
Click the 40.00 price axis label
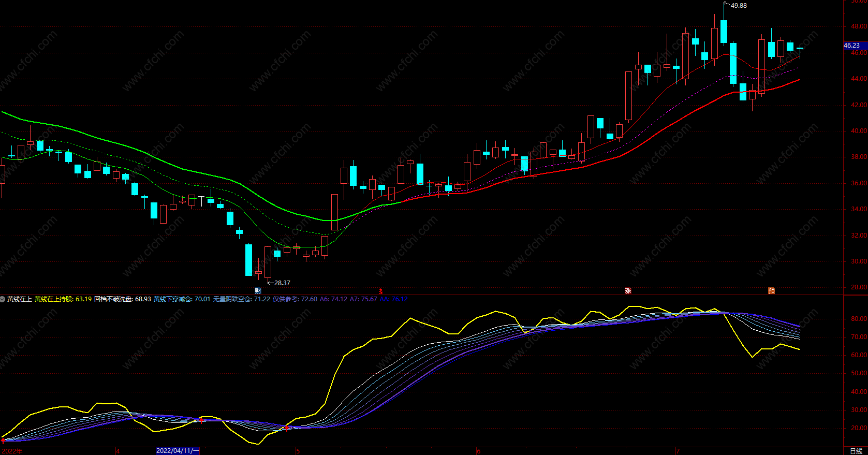click(859, 131)
